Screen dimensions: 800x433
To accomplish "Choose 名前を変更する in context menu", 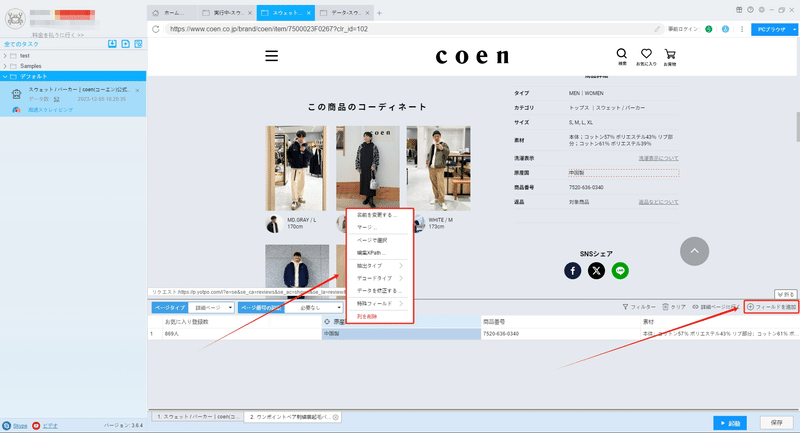I will 377,215.
